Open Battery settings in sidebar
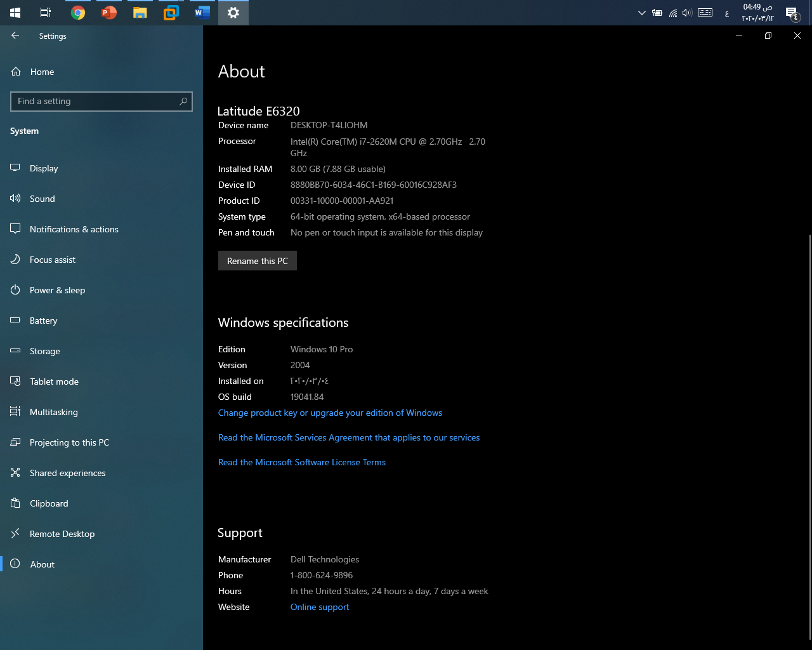812x650 pixels. tap(101, 321)
